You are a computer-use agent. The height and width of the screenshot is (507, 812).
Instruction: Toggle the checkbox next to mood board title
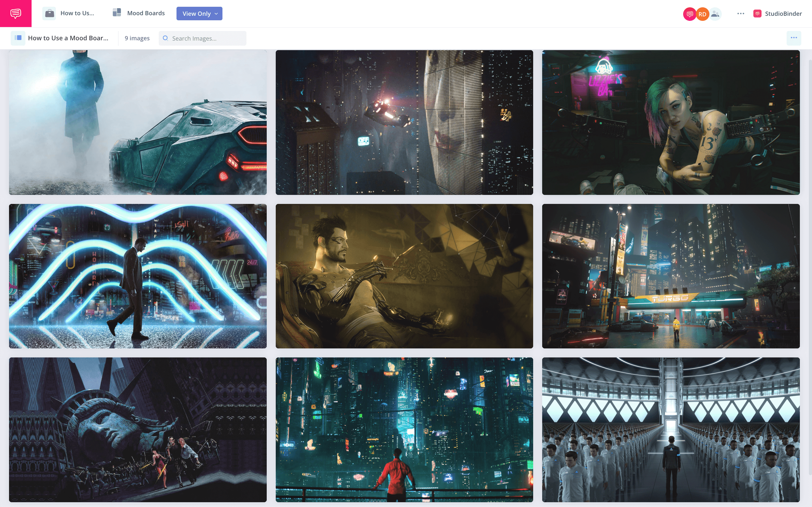[18, 38]
